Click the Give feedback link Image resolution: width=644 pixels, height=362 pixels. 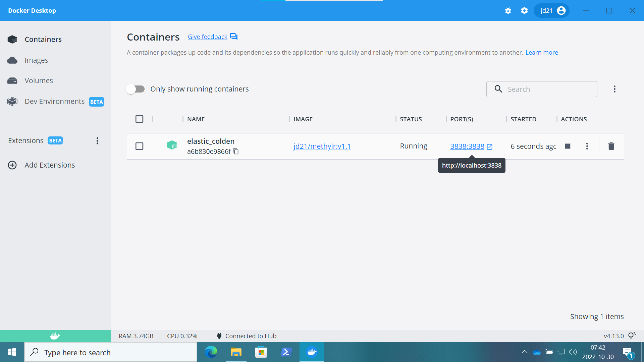[x=207, y=37]
